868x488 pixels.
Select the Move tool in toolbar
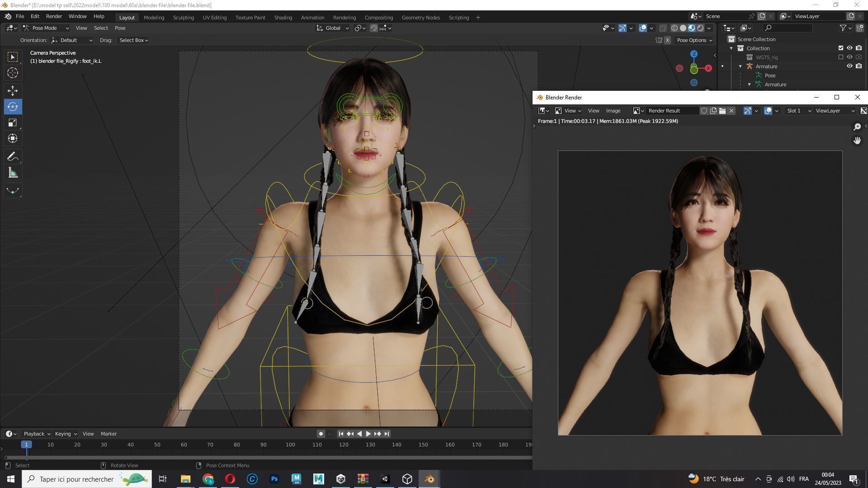point(12,91)
